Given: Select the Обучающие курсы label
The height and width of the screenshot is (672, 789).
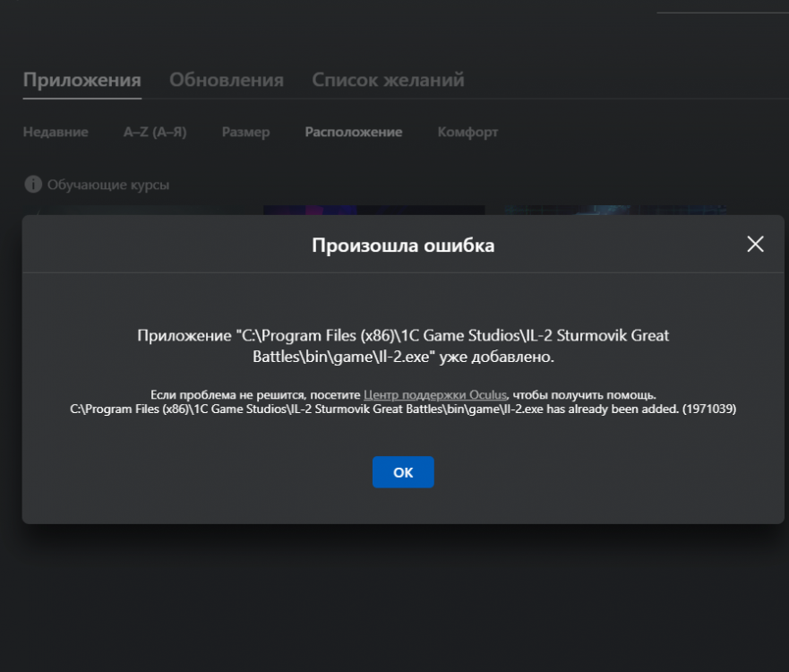Looking at the screenshot, I should point(108,185).
